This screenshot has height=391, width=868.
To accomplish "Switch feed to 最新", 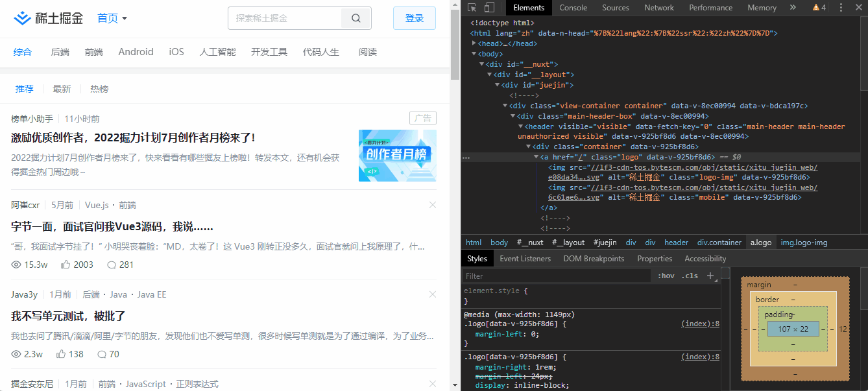I will coord(62,89).
